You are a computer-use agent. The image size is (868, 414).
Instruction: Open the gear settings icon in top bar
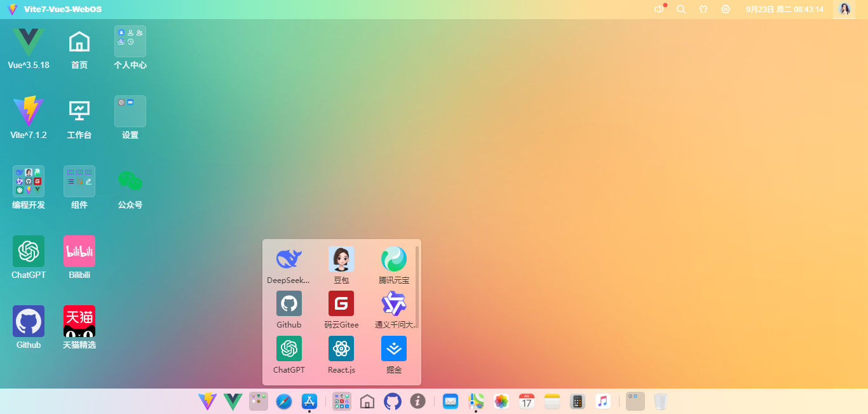click(x=726, y=10)
